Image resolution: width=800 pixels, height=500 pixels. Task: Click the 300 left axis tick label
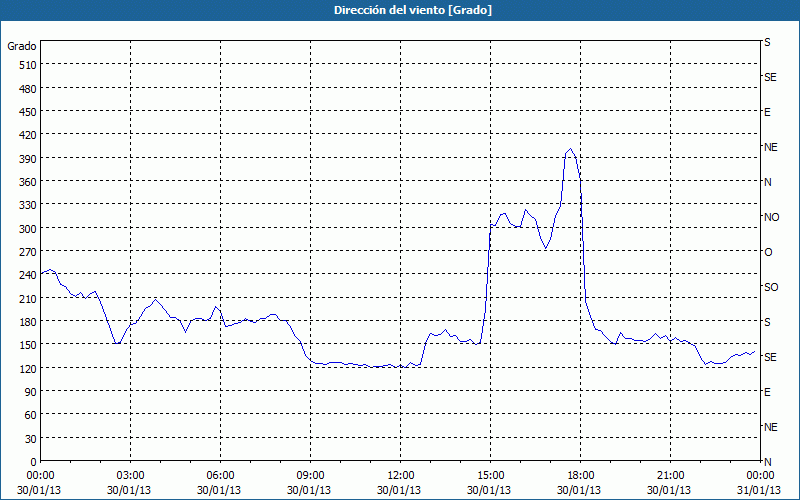28,229
